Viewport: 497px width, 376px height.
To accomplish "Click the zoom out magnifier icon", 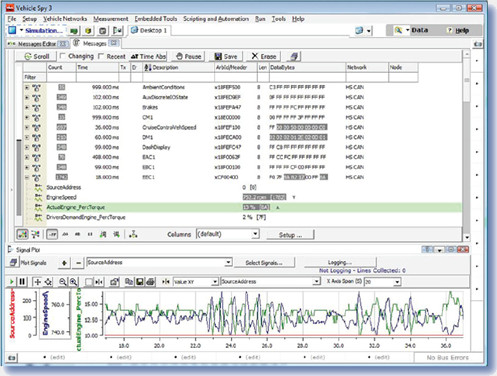I will pyautogui.click(x=62, y=282).
